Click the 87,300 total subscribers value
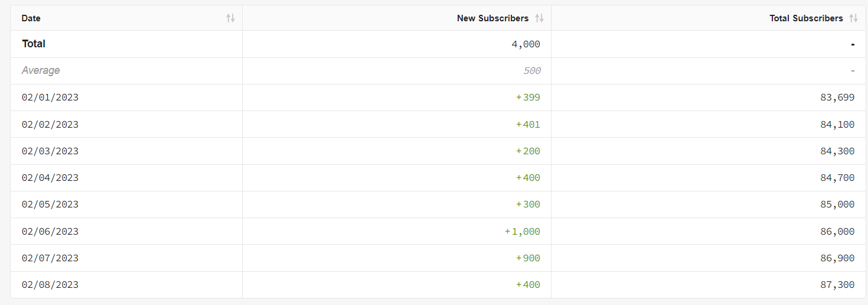The image size is (868, 305). point(837,285)
